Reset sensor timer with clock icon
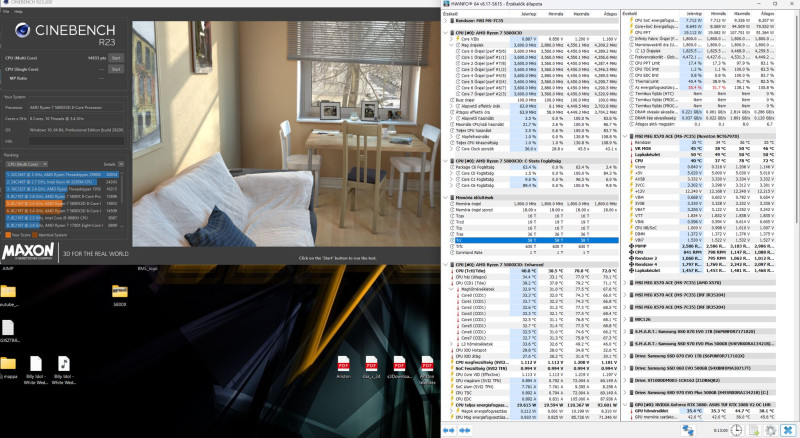Image resolution: width=800 pixels, height=438 pixels. [x=736, y=430]
